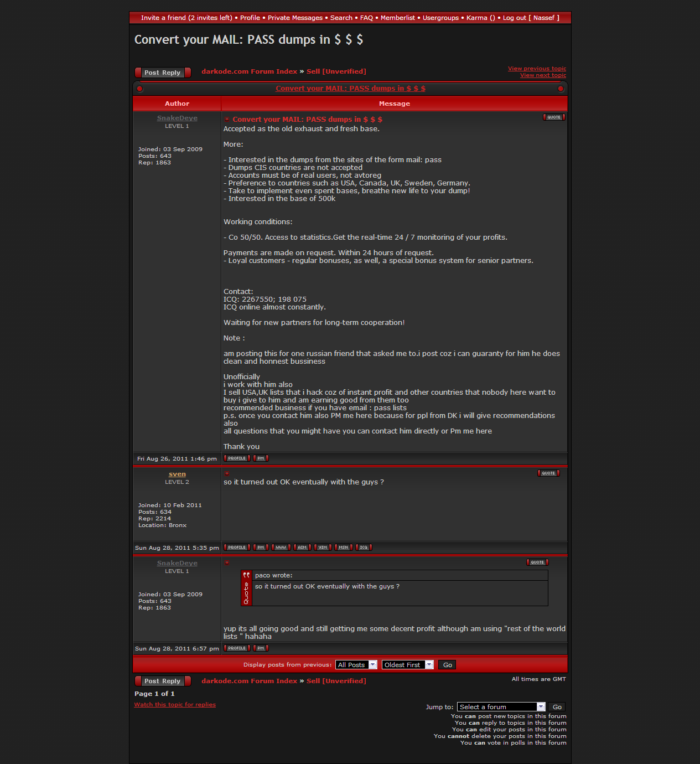
Task: Click QUOTE icon on sven's post
Action: pyautogui.click(x=548, y=473)
